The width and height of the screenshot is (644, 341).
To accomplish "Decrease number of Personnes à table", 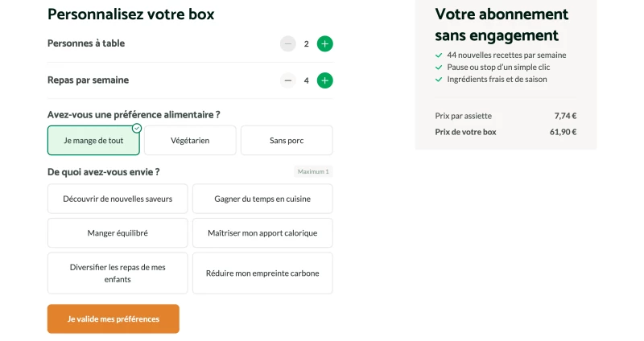I will click(288, 44).
